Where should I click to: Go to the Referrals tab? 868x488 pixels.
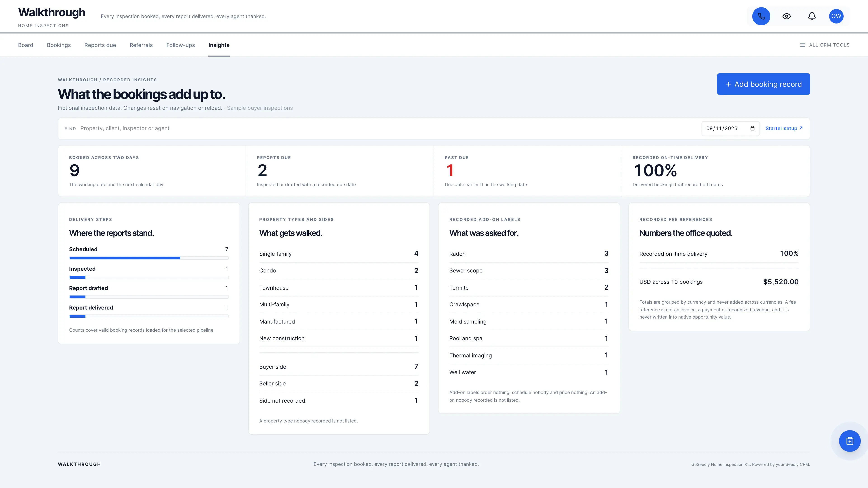(x=141, y=45)
